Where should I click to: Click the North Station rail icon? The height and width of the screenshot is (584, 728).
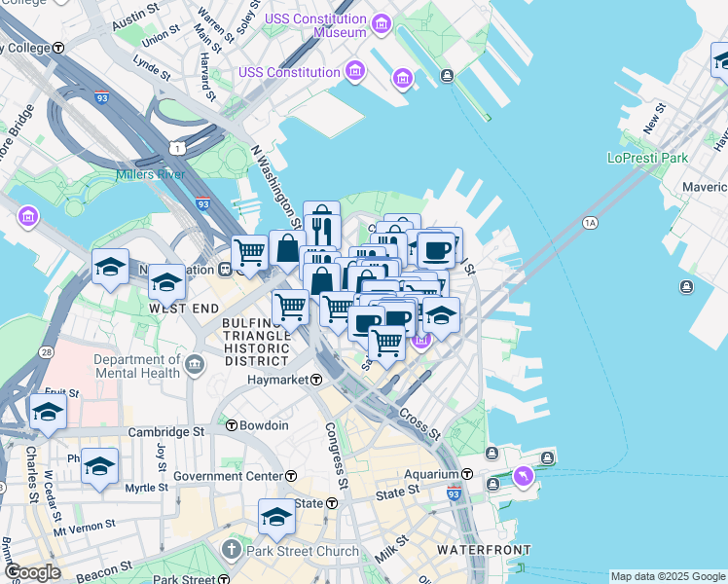[225, 270]
